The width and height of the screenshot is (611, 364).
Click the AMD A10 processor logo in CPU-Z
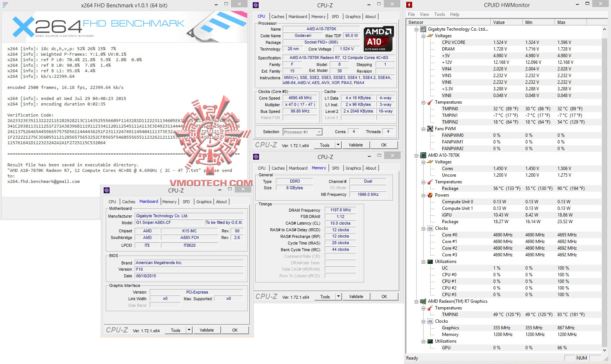(379, 39)
